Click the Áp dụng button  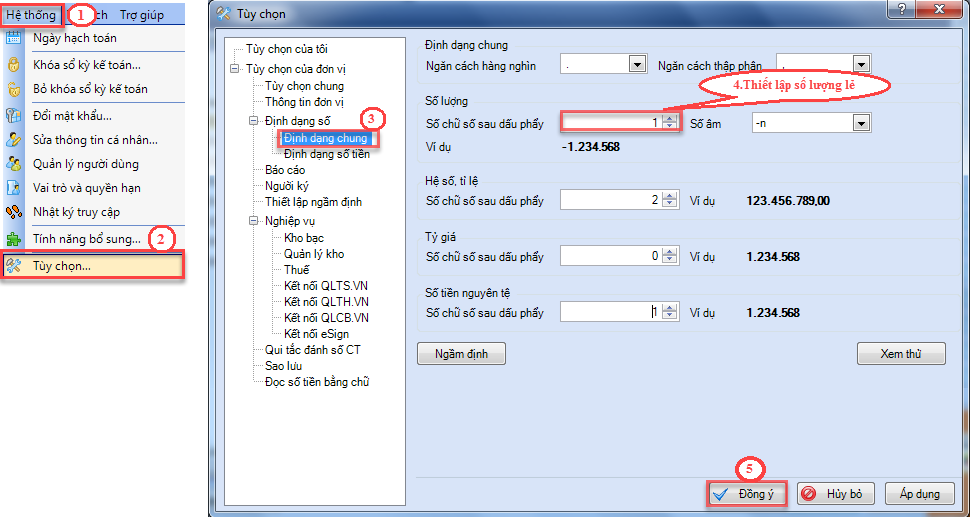tap(920, 494)
